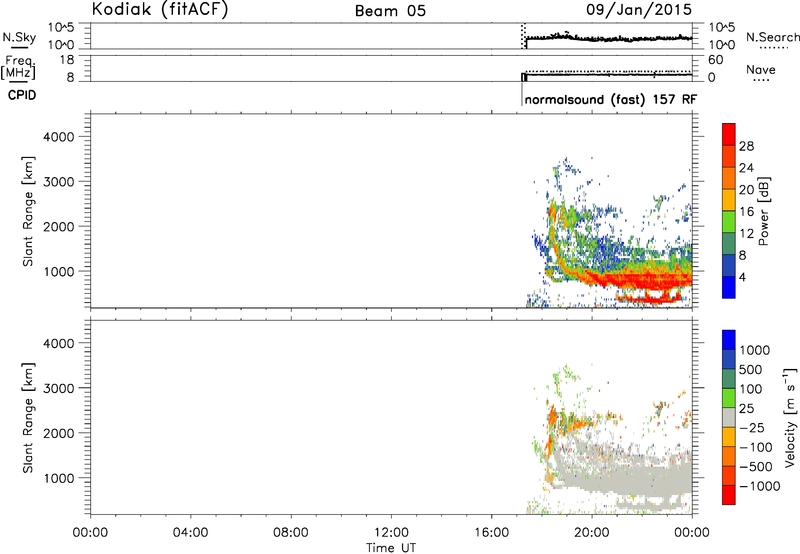The width and height of the screenshot is (800, 554).
Task: Click the "20" power color bar label
Action: (746, 190)
